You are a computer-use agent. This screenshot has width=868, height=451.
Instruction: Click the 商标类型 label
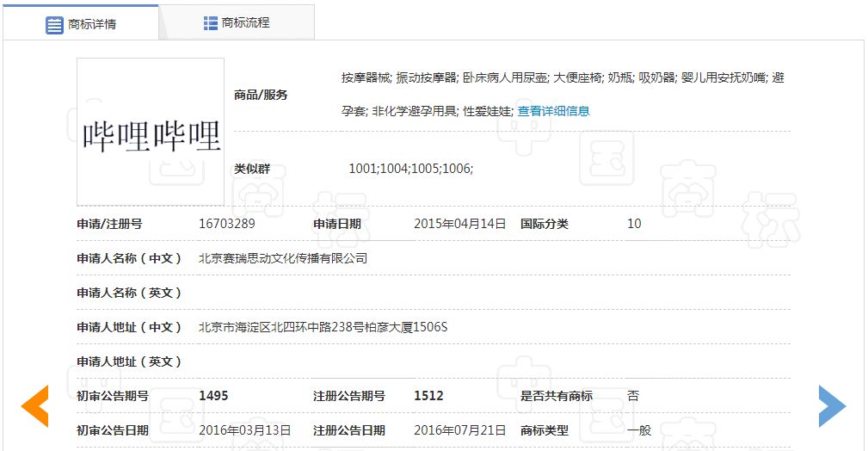click(x=545, y=430)
